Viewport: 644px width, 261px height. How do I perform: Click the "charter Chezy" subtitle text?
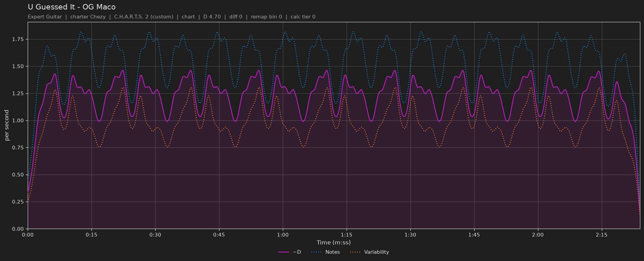click(88, 17)
